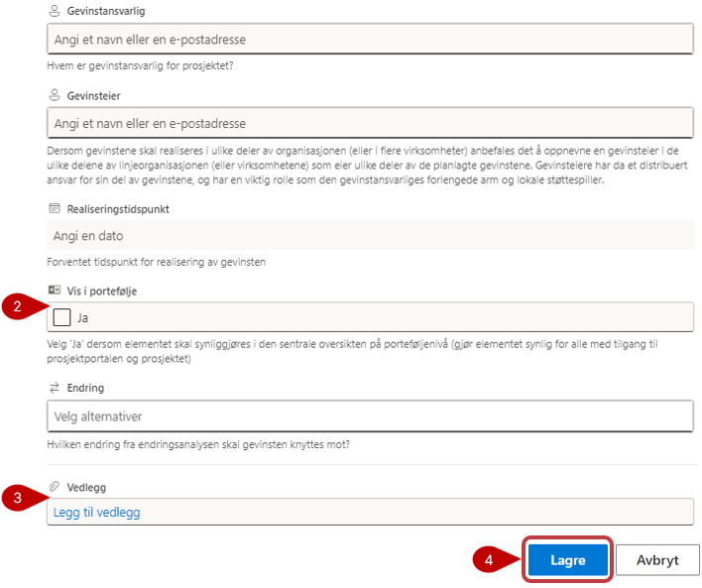Click the red step marker numbered 2
Screen dimensions: 702x588
pos(17,307)
